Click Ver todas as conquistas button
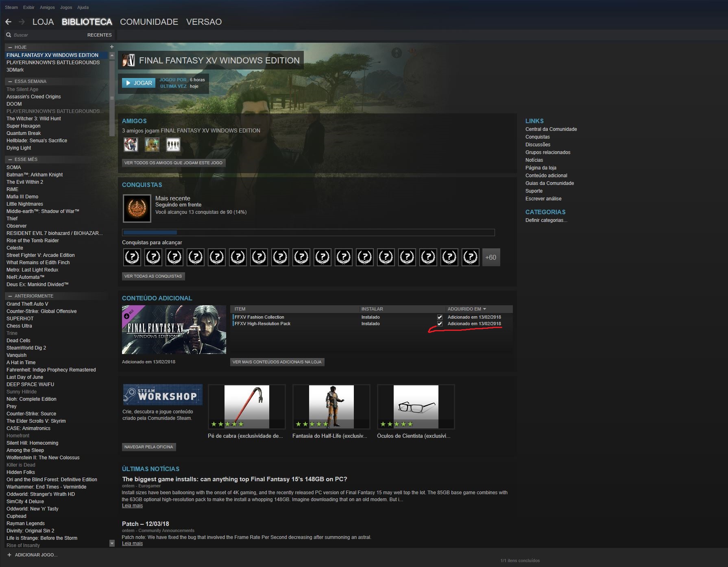 coord(153,276)
